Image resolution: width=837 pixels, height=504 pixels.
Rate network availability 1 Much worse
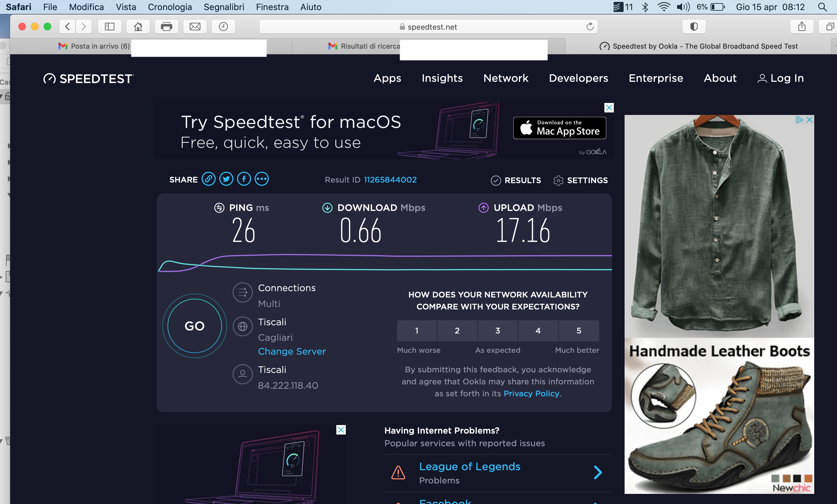coord(417,331)
